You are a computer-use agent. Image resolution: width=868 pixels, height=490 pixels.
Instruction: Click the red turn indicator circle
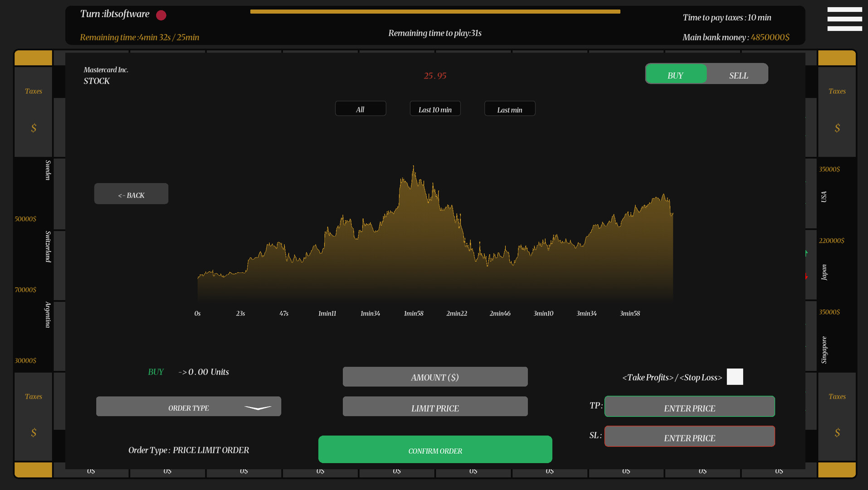point(161,15)
